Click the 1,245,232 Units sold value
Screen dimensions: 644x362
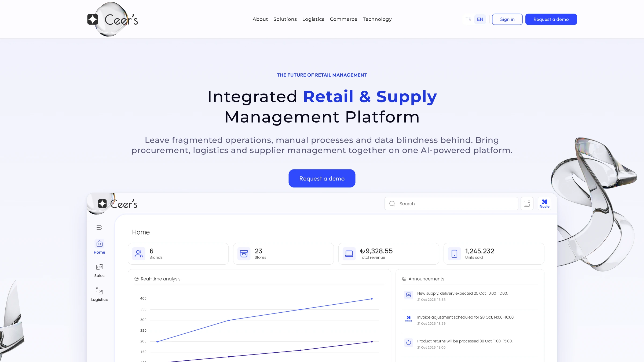[480, 251]
